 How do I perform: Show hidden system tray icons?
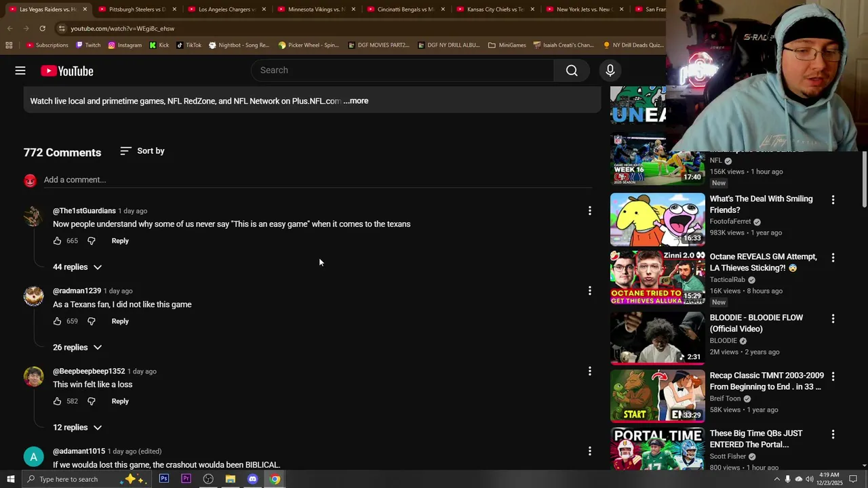coord(776,479)
